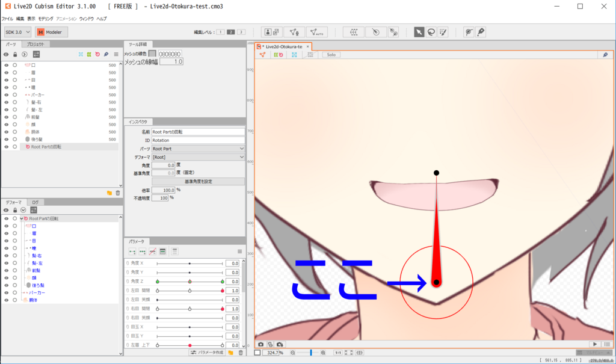Open the ウィンドウ menu
This screenshot has width=616, height=364.
pos(87,19)
